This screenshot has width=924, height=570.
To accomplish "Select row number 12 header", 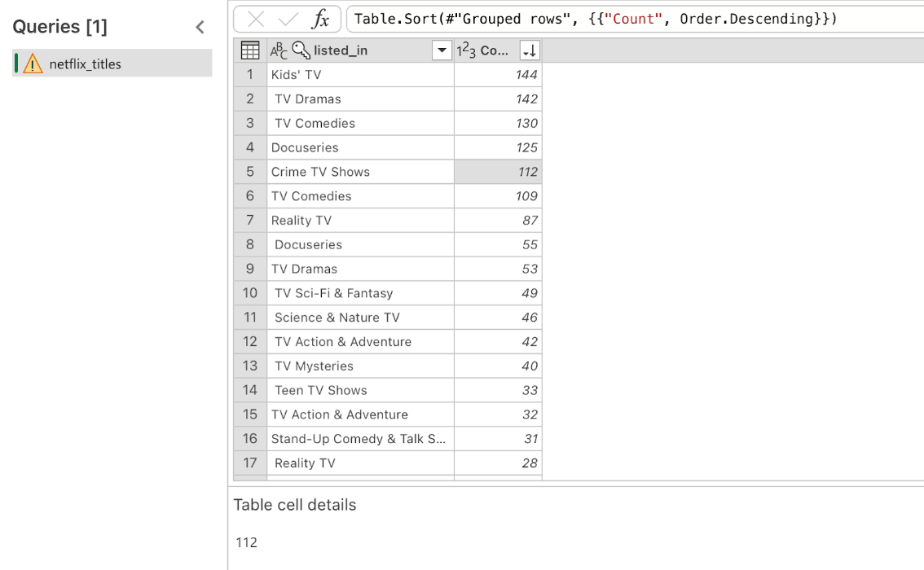I will point(250,341).
